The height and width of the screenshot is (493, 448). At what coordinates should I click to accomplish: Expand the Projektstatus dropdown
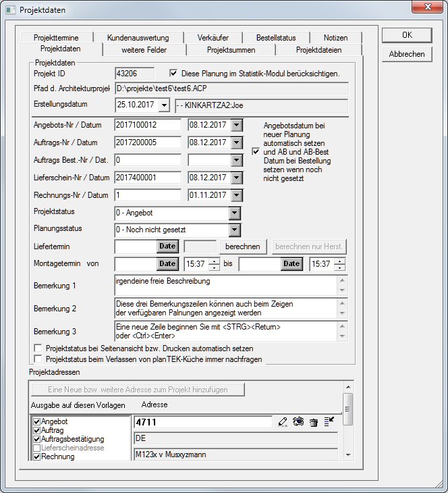(x=234, y=213)
